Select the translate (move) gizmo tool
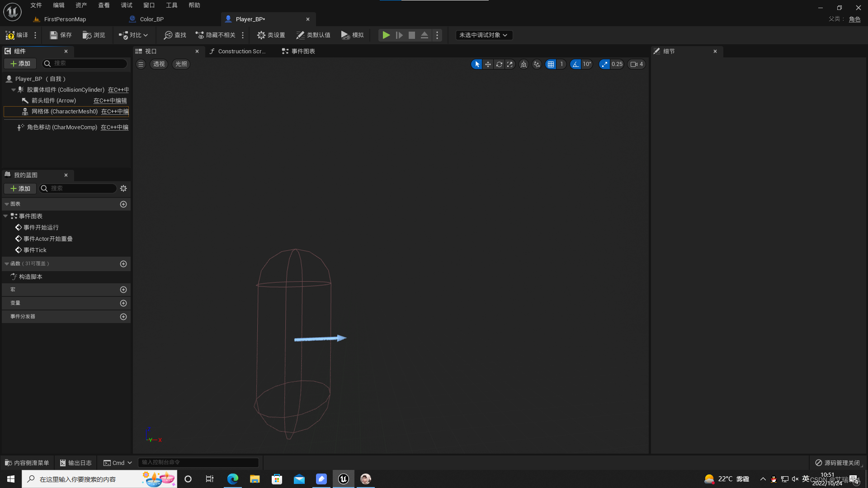 pyautogui.click(x=488, y=64)
